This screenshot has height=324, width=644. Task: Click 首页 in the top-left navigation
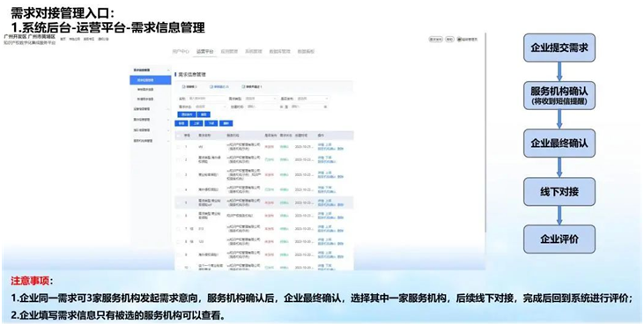pyautogui.click(x=63, y=39)
